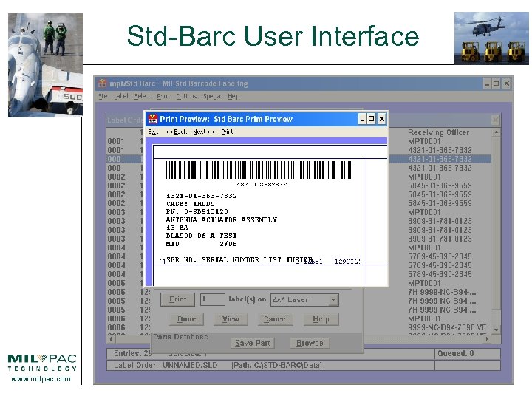532x399 pixels.
Task: Minimize the Print Preview window
Action: click(x=362, y=119)
